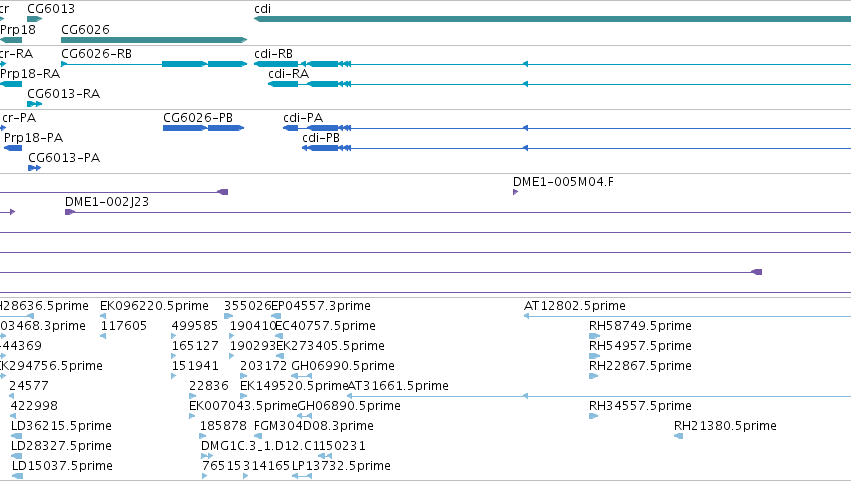Image resolution: width=851 pixels, height=481 pixels.
Task: Select the RH58749.5prime EST label
Action: [x=640, y=326]
